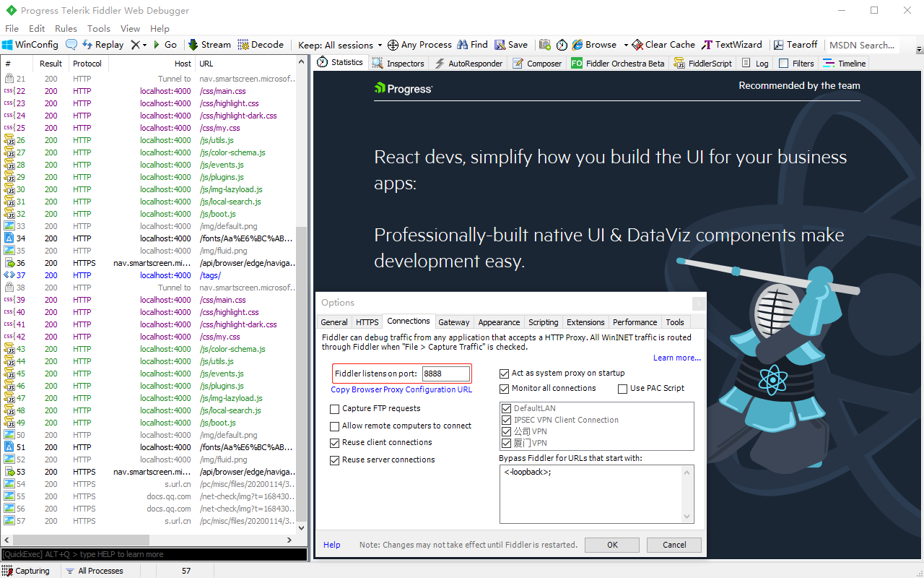Open the Help menu
This screenshot has height=578, width=924.
(160, 29)
